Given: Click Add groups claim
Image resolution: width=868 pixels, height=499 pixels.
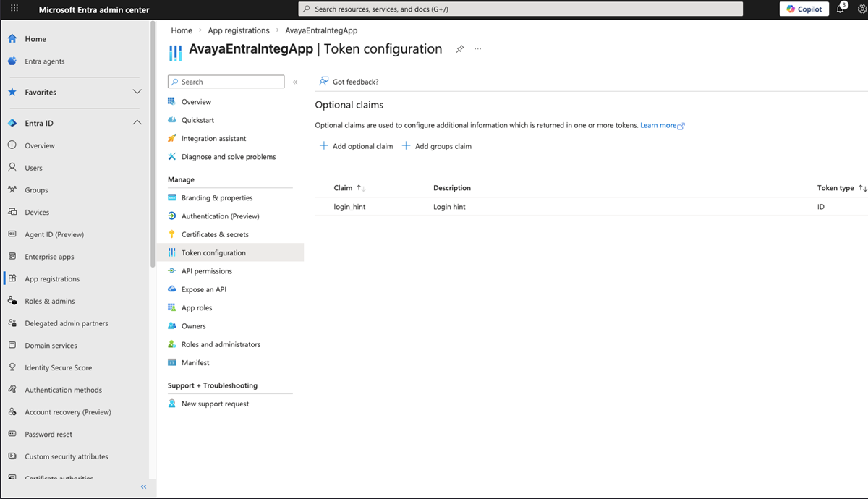Looking at the screenshot, I should pos(437,146).
